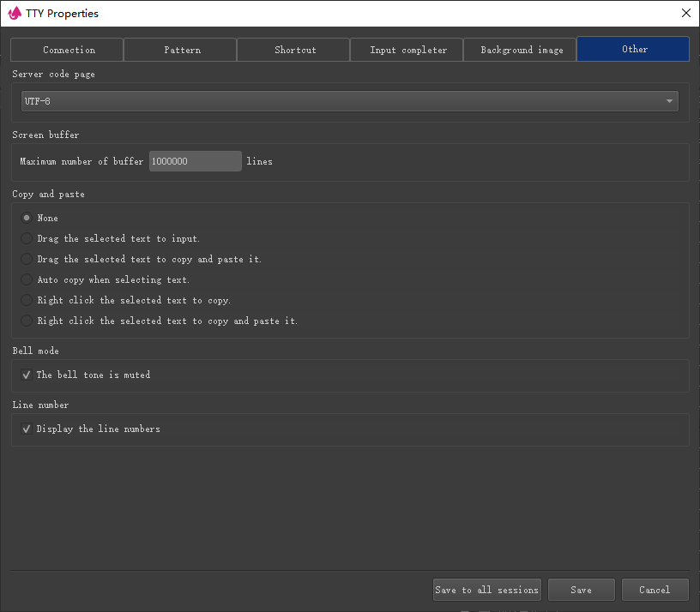Click the Save to all sessions button
700x612 pixels.
click(x=486, y=590)
